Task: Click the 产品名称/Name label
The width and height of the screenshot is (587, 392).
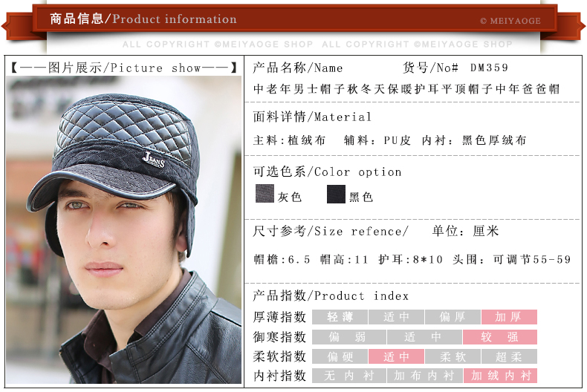Action: tap(298, 68)
